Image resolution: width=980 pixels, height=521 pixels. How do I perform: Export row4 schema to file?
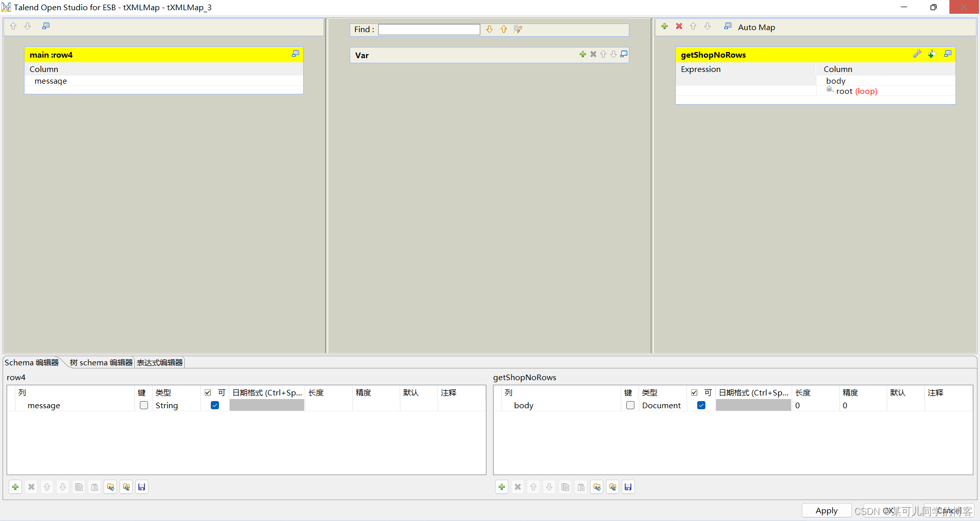coord(126,487)
